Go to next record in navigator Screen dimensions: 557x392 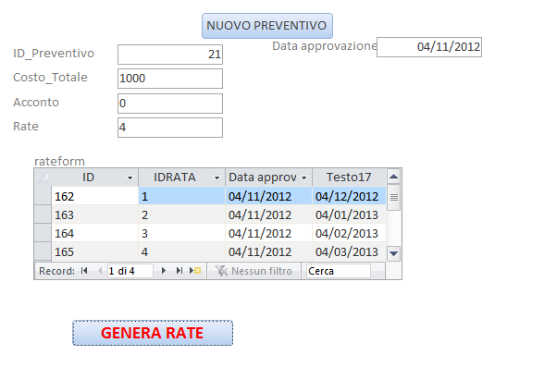164,271
